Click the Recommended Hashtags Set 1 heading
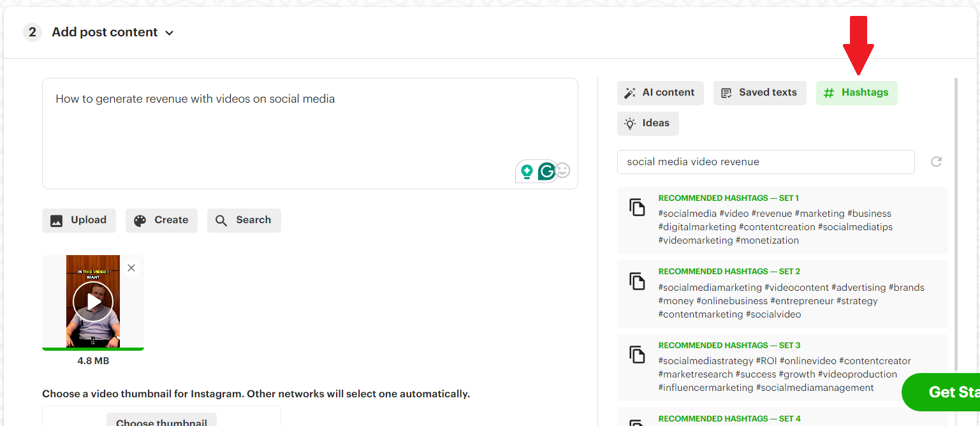980x426 pixels. tap(729, 198)
